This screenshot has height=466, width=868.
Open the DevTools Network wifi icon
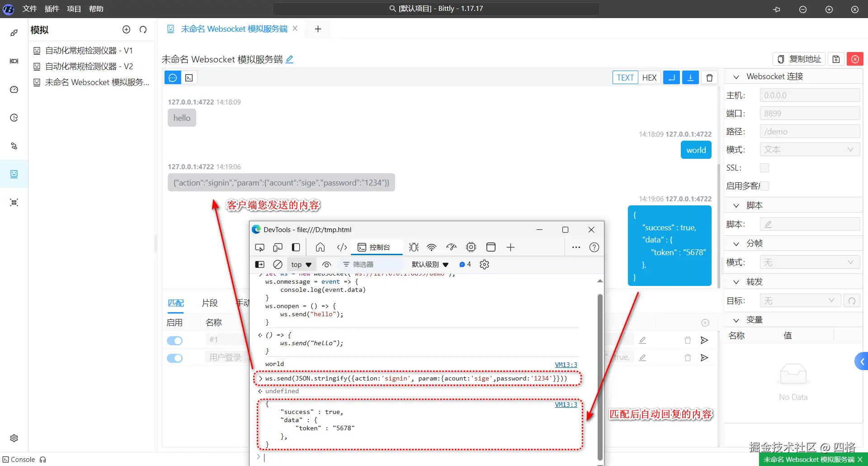(432, 247)
